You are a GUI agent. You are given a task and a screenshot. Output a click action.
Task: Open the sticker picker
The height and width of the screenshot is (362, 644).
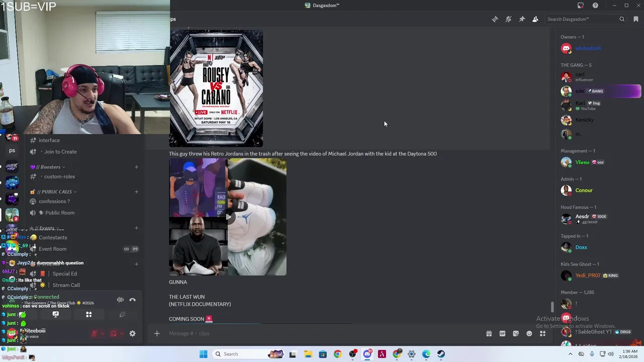[x=516, y=333]
